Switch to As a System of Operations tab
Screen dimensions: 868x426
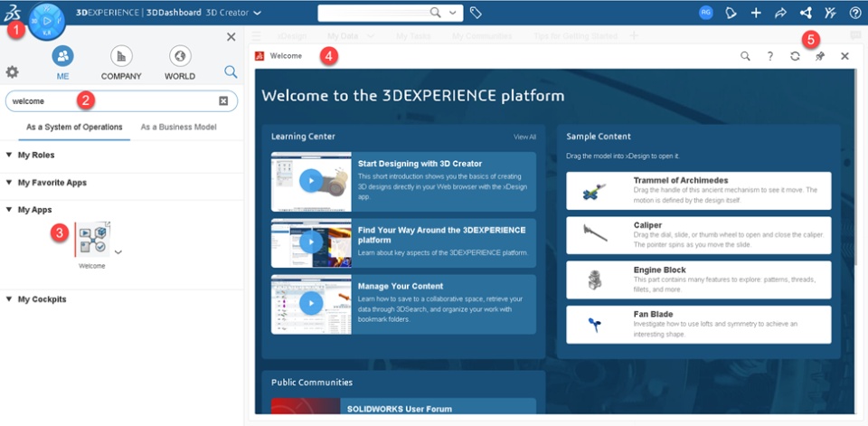pos(74,127)
